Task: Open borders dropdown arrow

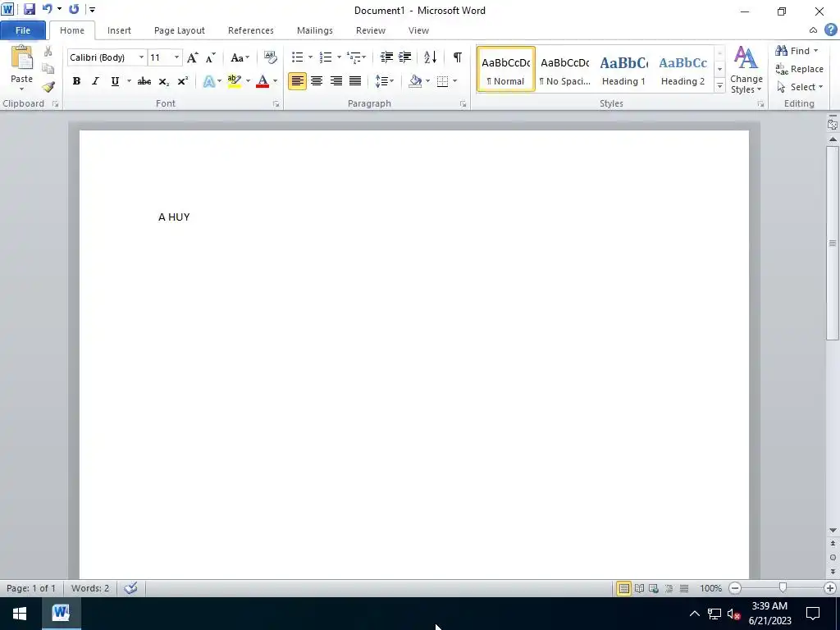Action: 454,81
